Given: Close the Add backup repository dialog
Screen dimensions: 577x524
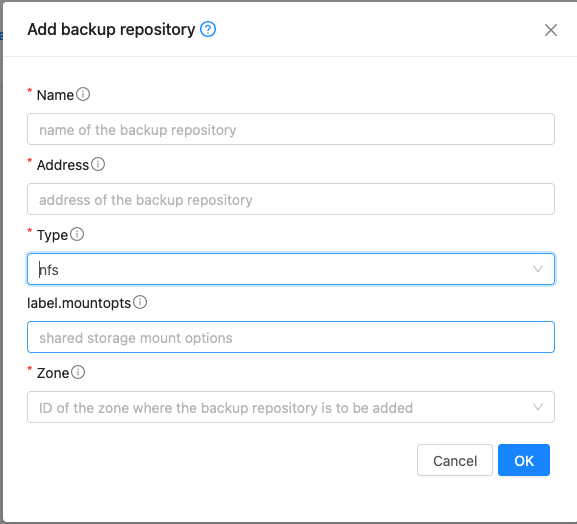Looking at the screenshot, I should click(x=551, y=30).
